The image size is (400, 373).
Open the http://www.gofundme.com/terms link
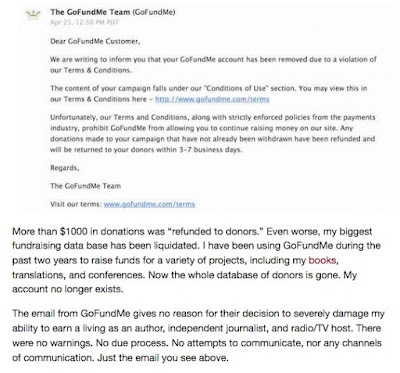point(212,99)
